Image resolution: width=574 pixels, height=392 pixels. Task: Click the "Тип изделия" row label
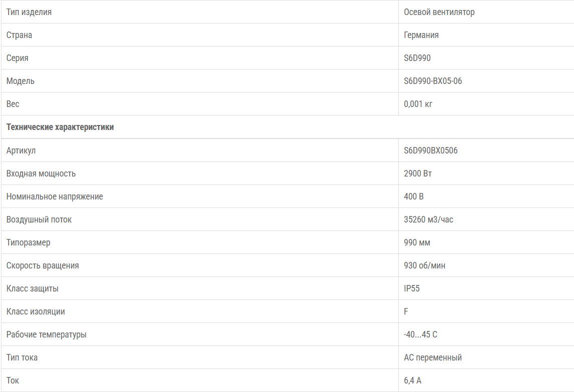29,12
